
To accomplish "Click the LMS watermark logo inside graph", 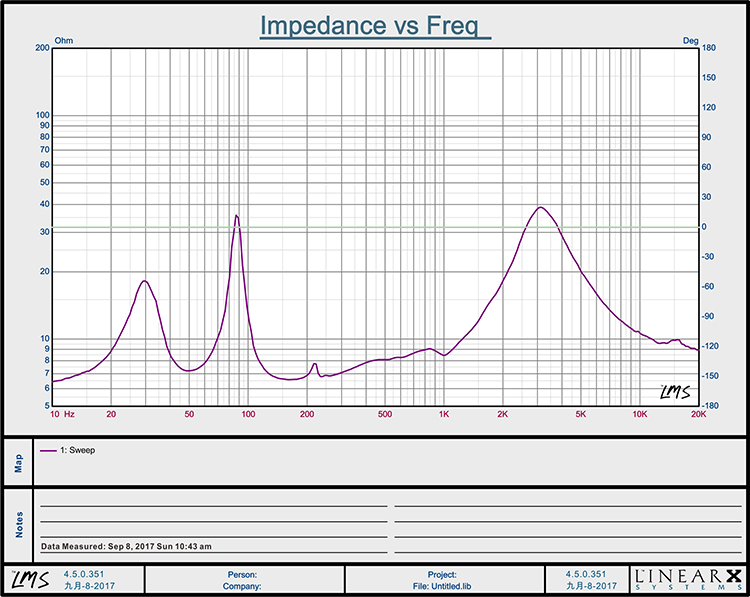I will coord(675,392).
